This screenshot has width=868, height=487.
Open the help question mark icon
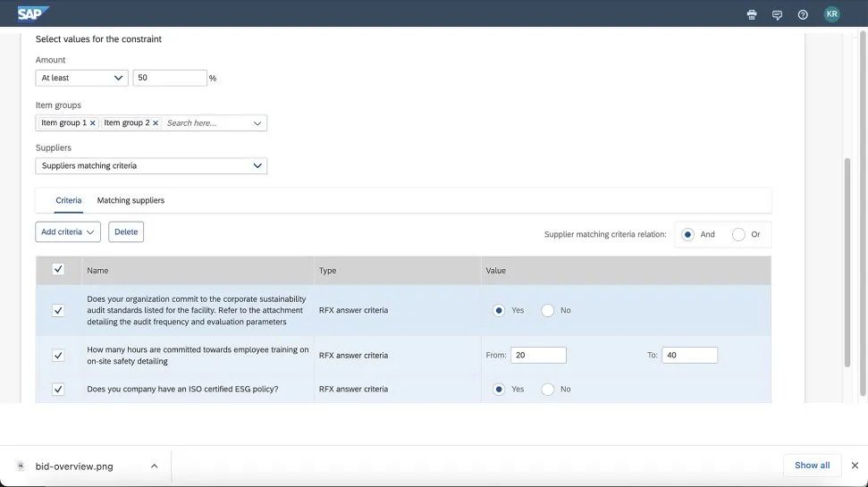click(803, 14)
